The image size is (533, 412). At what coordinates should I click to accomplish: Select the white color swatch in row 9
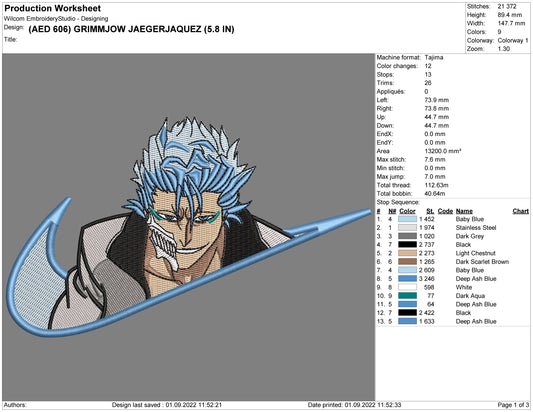pos(407,287)
